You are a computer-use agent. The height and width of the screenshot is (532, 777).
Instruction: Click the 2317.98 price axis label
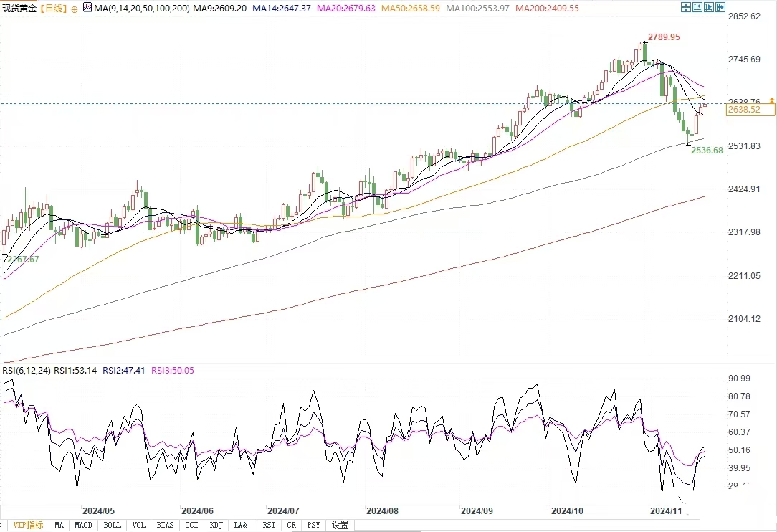coord(744,232)
